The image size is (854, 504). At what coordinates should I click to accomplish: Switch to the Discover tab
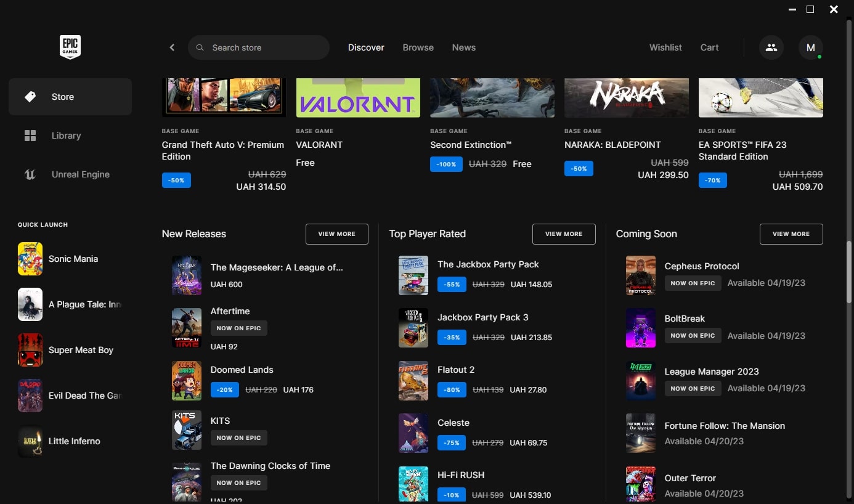tap(366, 47)
